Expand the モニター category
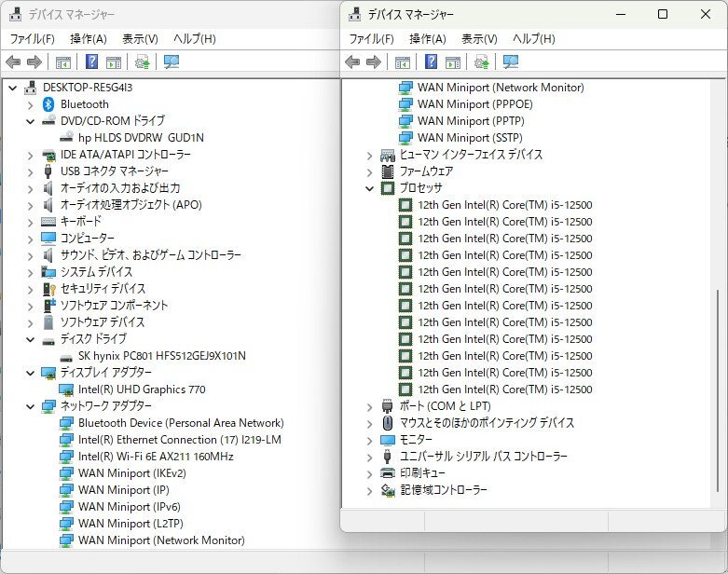Screen dimensions: 728x574 coord(370,440)
